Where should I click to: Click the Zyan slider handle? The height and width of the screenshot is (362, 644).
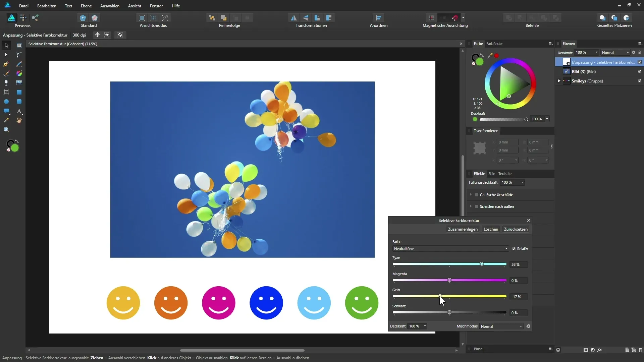tap(482, 264)
